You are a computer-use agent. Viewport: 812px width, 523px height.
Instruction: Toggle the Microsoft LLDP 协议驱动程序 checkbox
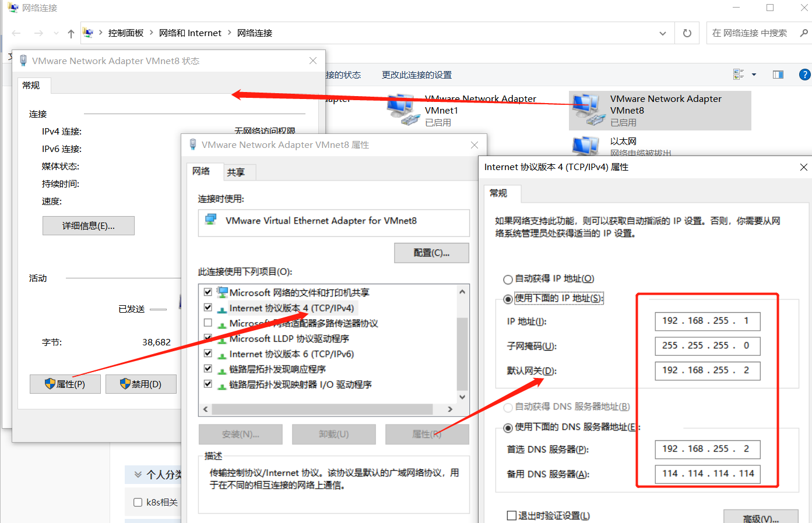point(208,338)
